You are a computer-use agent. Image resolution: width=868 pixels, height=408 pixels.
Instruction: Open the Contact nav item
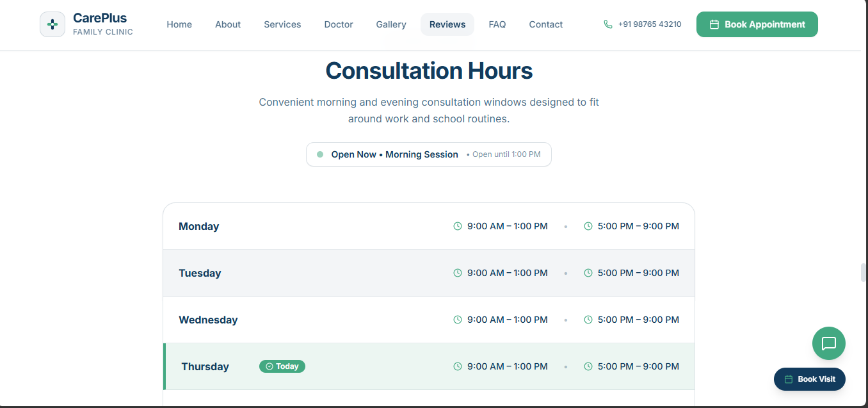click(x=546, y=24)
